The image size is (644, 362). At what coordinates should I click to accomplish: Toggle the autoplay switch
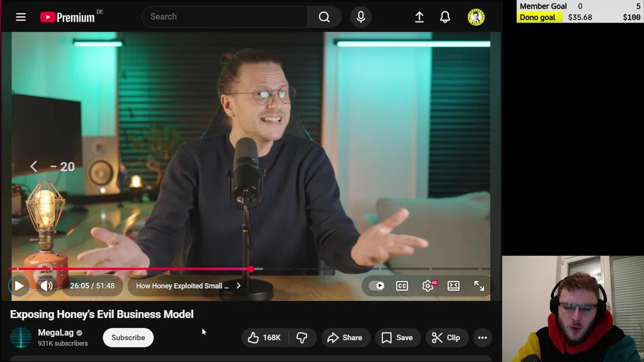(376, 286)
